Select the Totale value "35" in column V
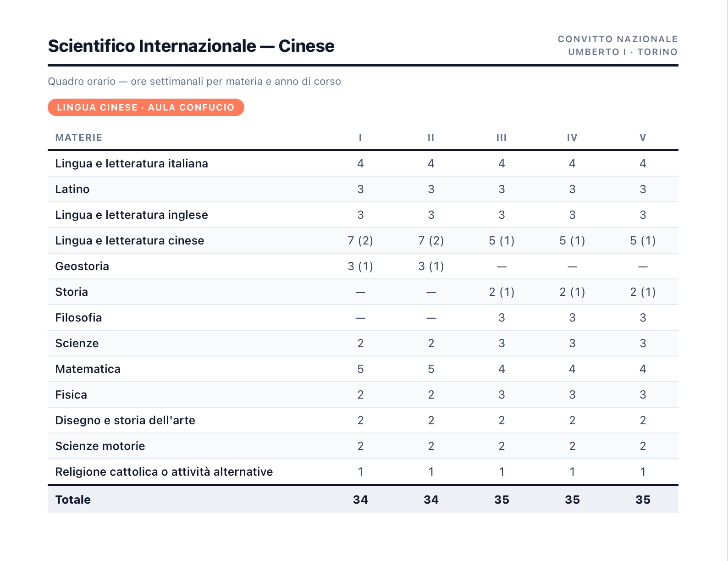Screen dimensions: 728x561 coord(643,500)
